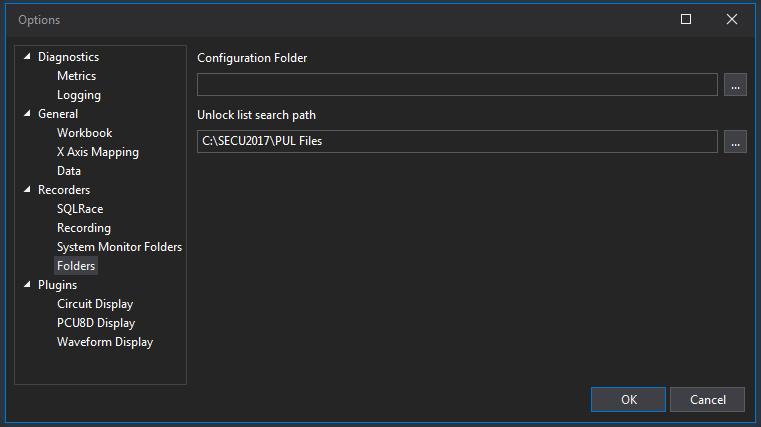Open System Monitor Folders page
Viewport: 761px width, 427px height.
[x=119, y=247]
